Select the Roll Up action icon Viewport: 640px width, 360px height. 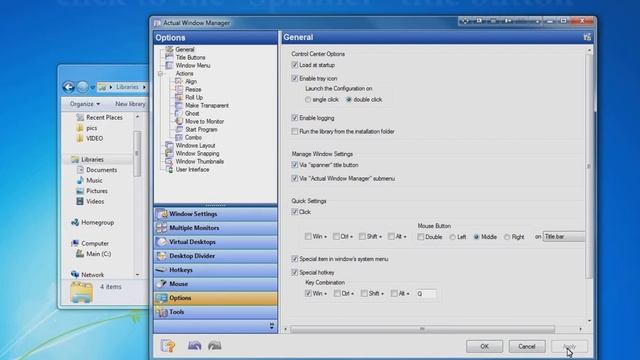(x=179, y=97)
